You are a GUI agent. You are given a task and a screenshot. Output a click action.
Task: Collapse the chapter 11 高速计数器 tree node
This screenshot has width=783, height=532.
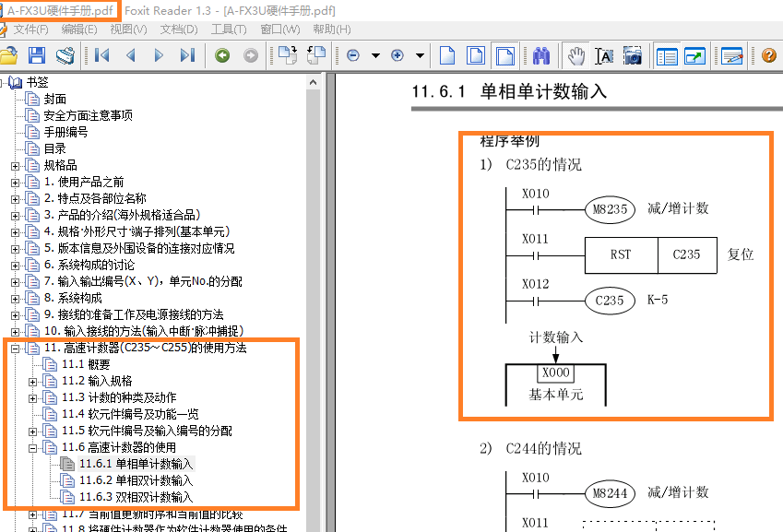[16, 349]
